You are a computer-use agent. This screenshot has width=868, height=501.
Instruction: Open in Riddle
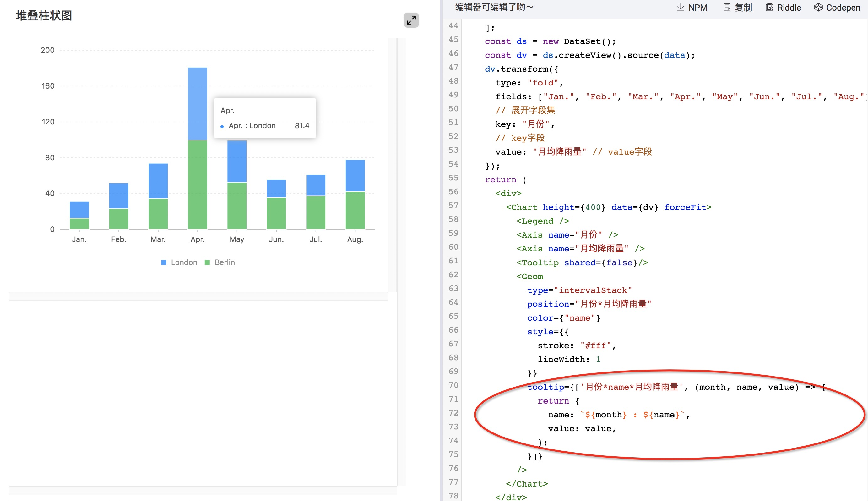pyautogui.click(x=789, y=8)
